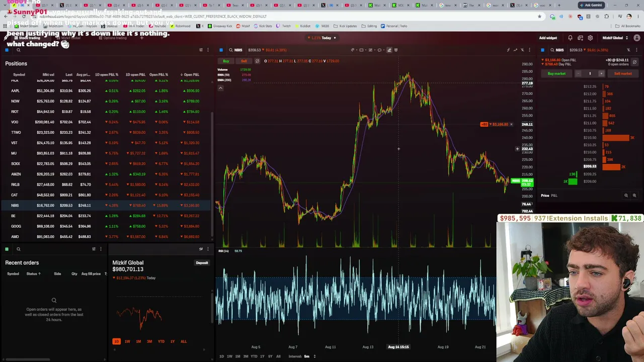
Task: Select the 1D range below the NBIS chart
Action: [221, 356]
